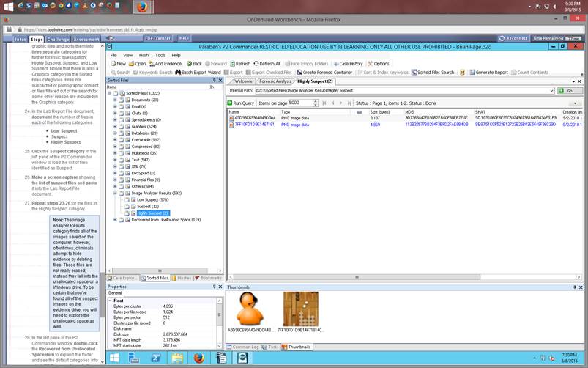
Task: Expand the Compressed (82) tree node
Action: [115, 147]
